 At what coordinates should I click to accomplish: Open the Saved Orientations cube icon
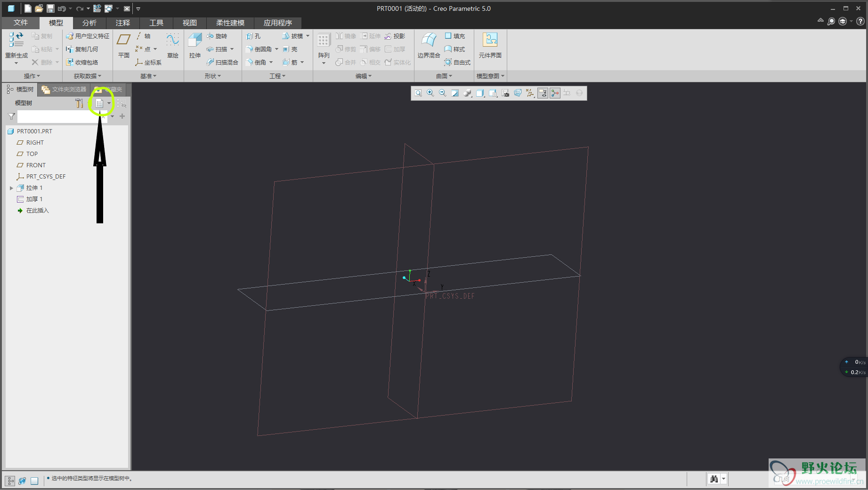click(480, 93)
